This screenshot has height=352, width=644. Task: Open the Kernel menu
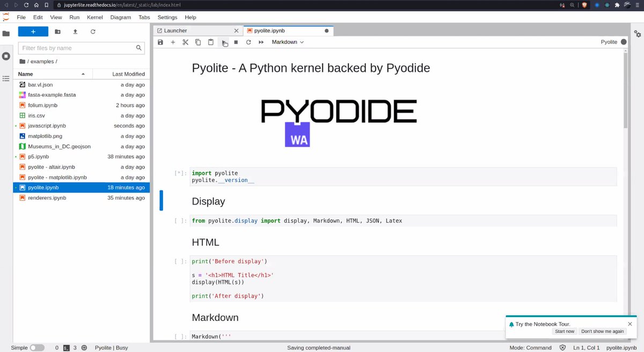point(95,17)
